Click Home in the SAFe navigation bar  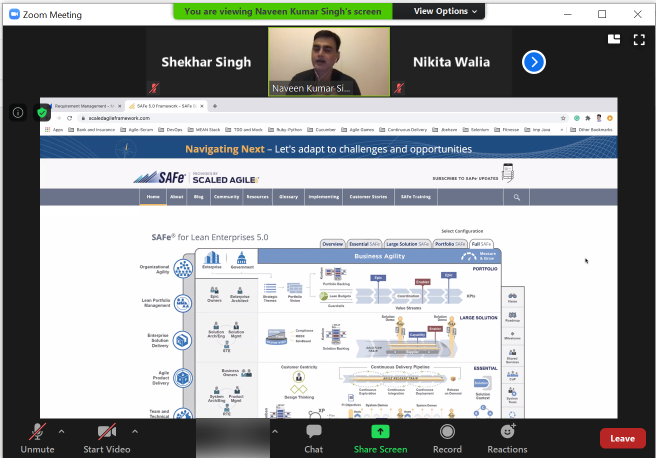coord(153,197)
